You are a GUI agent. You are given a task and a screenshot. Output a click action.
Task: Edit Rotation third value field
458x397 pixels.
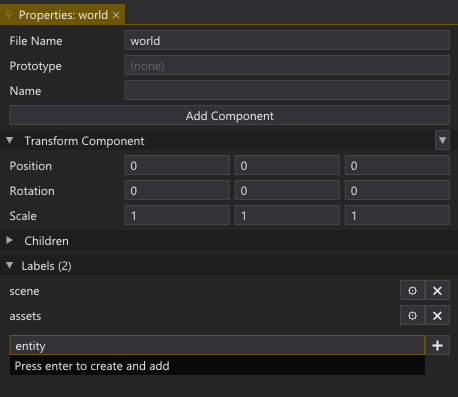397,190
